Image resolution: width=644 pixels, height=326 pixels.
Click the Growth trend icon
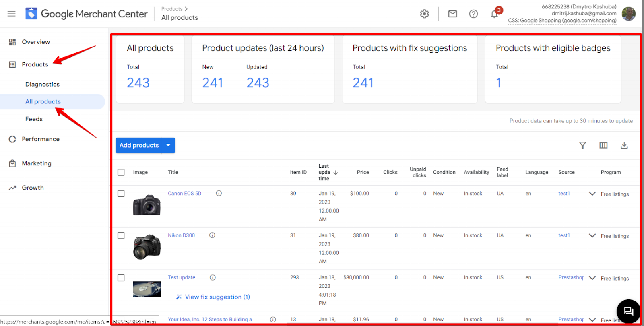(x=12, y=188)
